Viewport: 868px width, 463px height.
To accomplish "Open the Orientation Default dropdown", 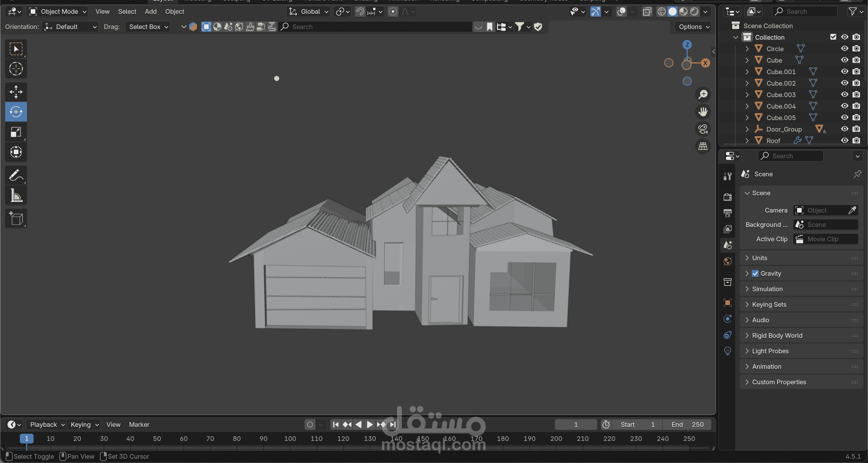I will pyautogui.click(x=70, y=27).
